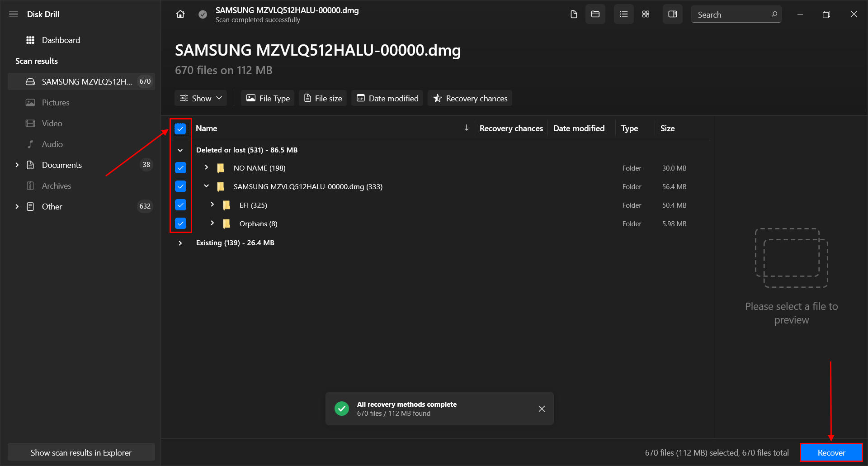Click the Dashboard grid icon
Image resolution: width=868 pixels, height=466 pixels.
tap(30, 40)
